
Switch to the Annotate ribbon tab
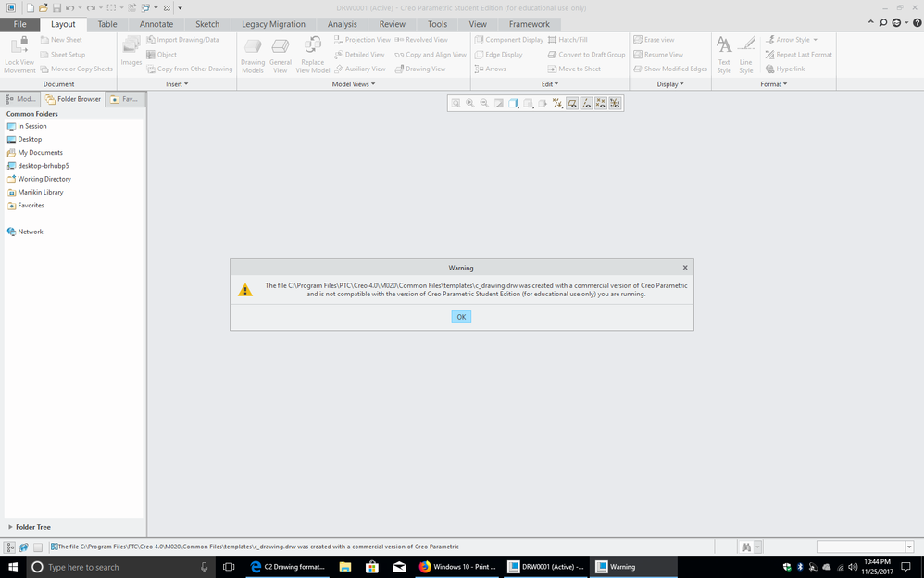(156, 24)
